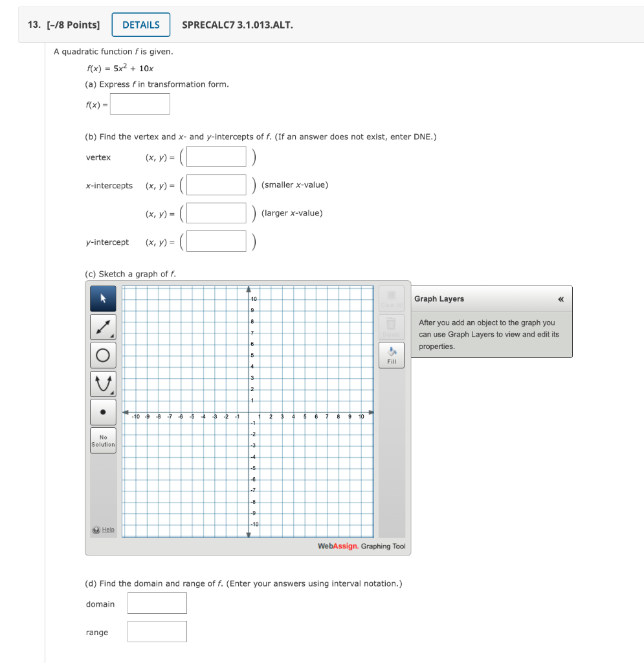Expand the parabola tool variant options

click(113, 392)
